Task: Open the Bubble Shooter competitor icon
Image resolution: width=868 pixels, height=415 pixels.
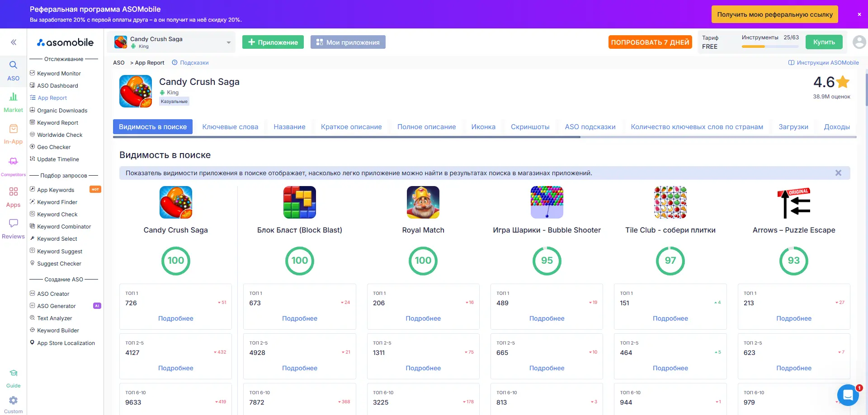Action: (x=547, y=202)
